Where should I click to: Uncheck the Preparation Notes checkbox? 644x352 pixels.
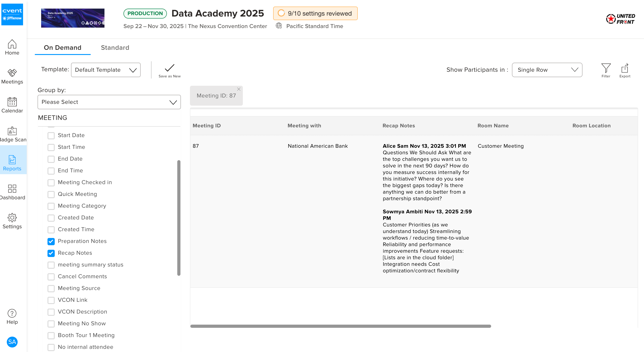pos(51,241)
